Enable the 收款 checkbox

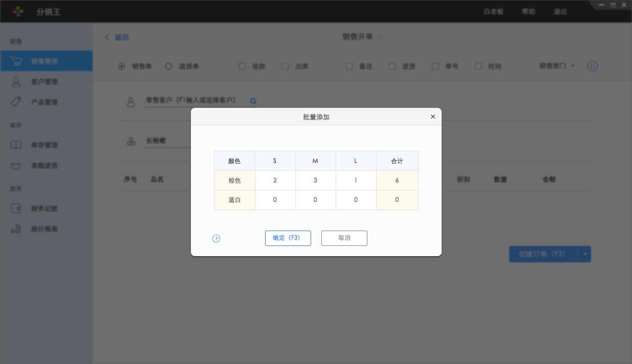[x=243, y=66]
